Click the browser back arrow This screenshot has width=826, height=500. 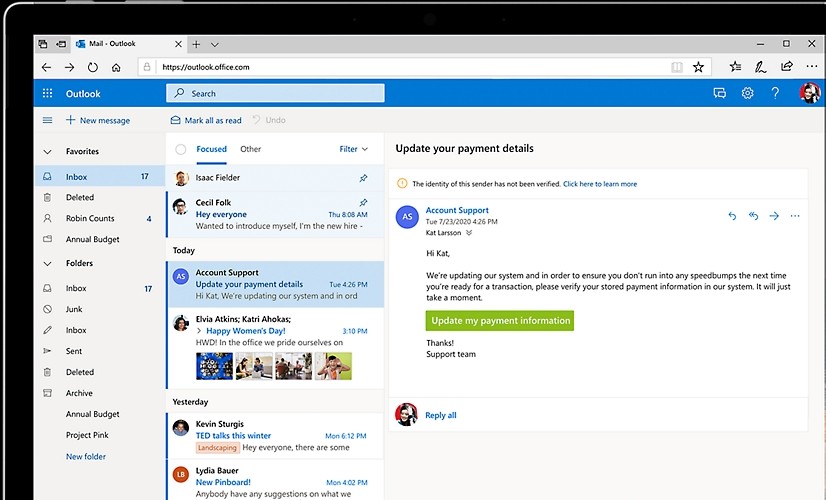tap(46, 67)
